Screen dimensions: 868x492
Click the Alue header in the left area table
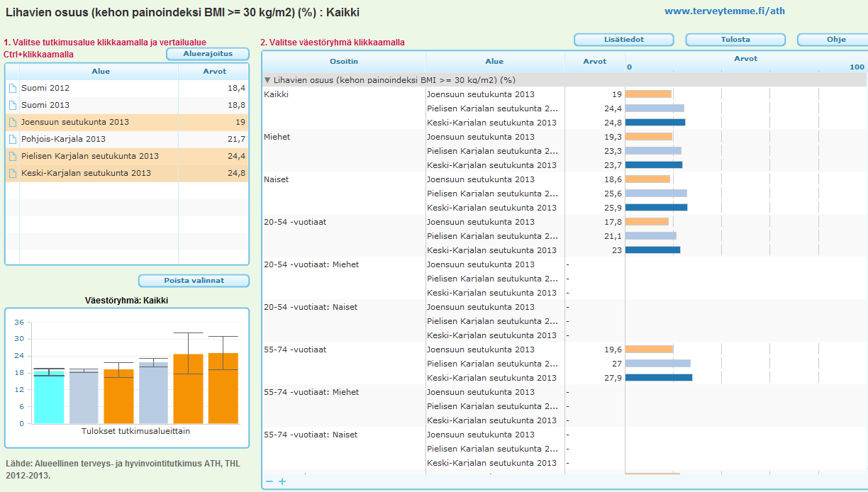point(101,72)
